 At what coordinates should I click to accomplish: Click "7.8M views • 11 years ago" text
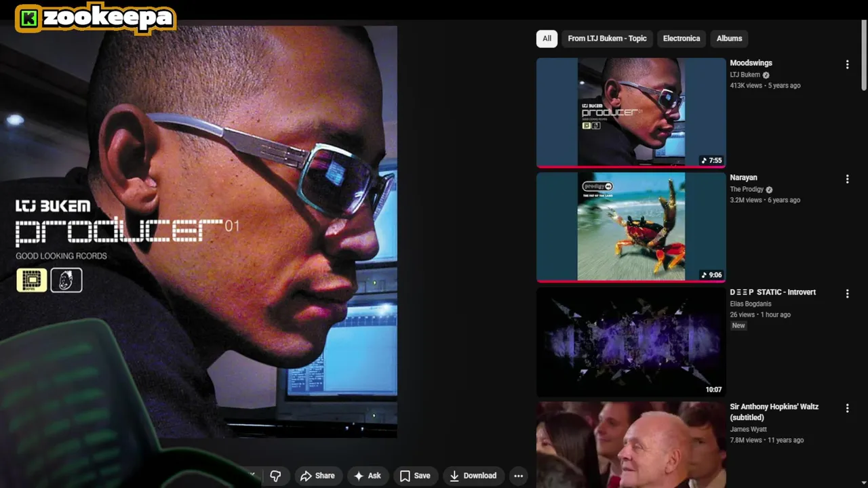point(766,440)
